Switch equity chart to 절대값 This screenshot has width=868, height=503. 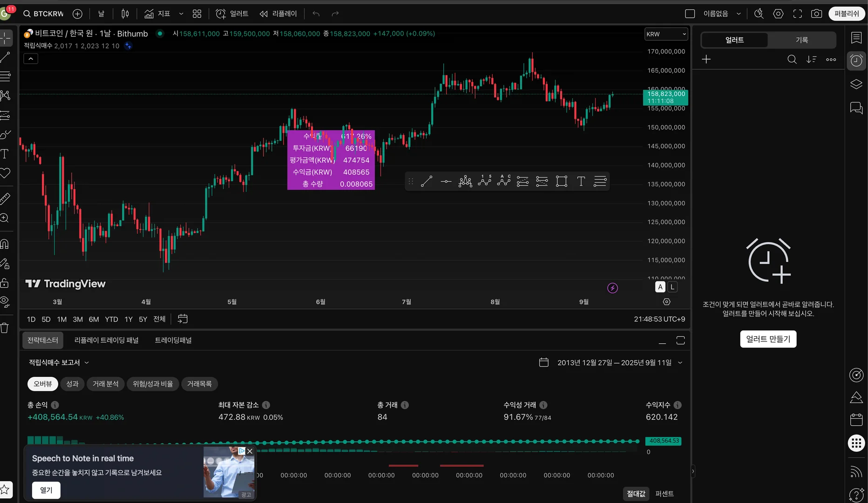[x=636, y=494]
